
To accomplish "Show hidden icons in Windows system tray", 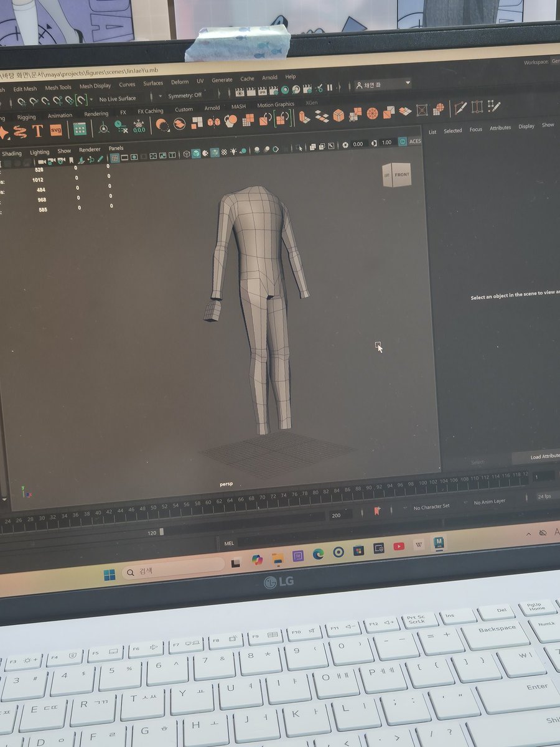I will click(528, 534).
